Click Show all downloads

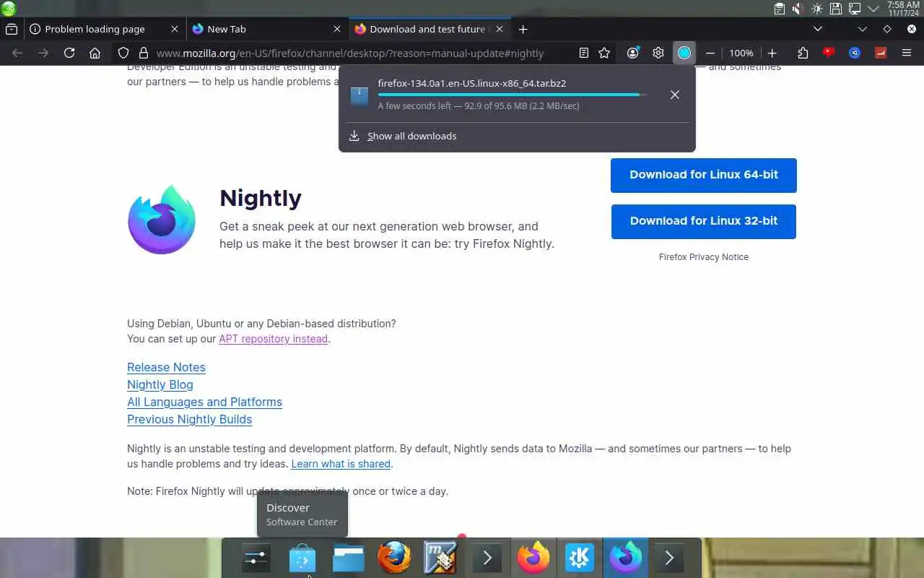[x=411, y=136]
